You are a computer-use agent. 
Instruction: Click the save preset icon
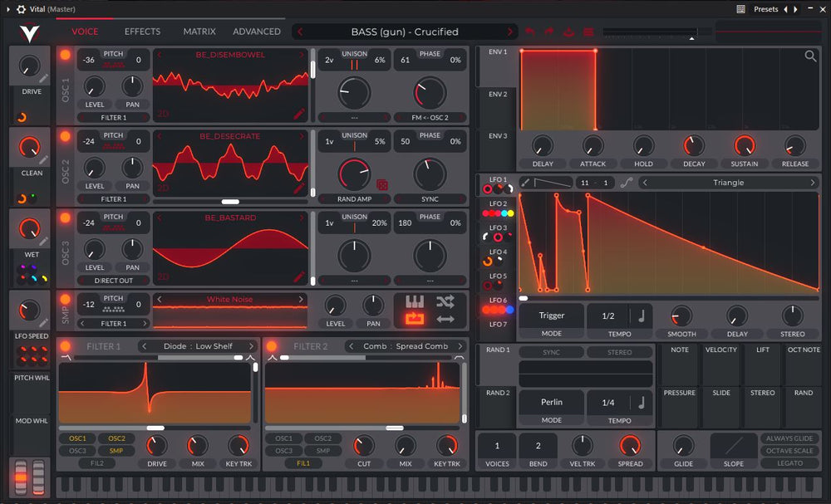(x=569, y=32)
